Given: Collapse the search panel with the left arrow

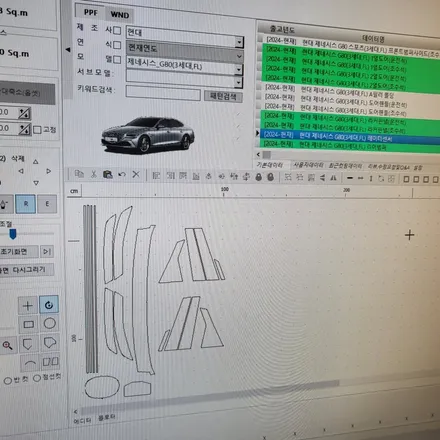Looking at the screenshot, I should [x=68, y=49].
